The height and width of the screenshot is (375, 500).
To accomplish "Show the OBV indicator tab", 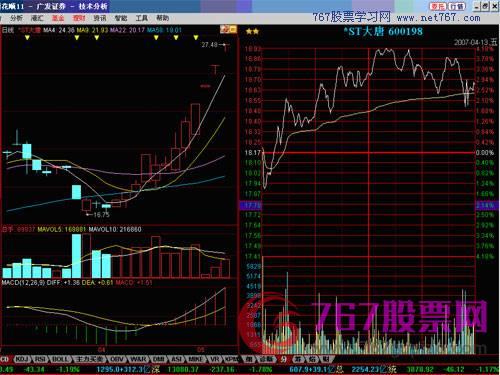I will tap(117, 359).
